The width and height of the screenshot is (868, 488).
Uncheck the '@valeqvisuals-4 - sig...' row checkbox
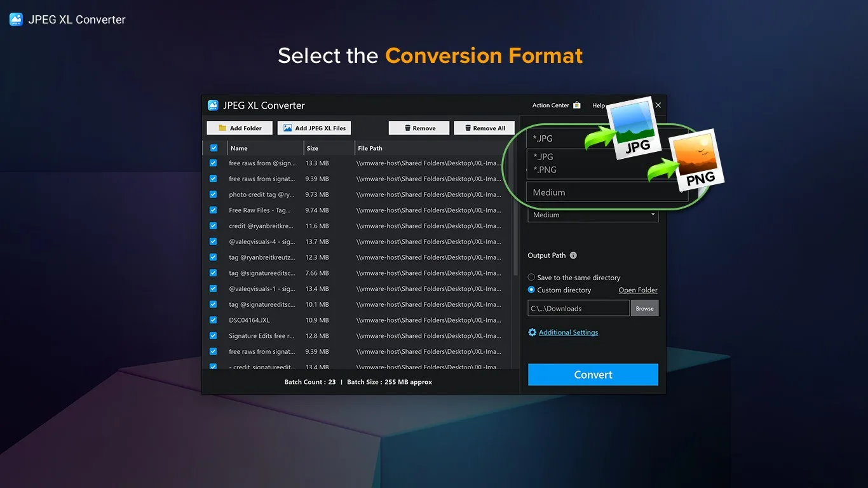coord(214,241)
